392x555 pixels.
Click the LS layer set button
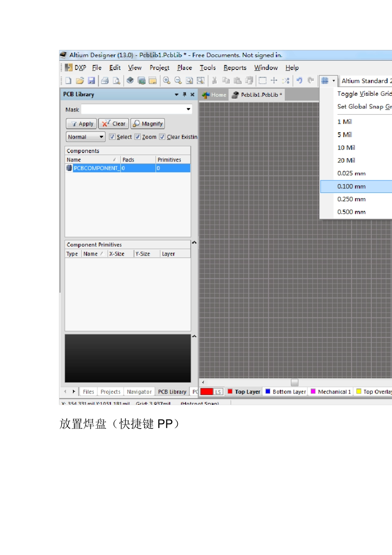[x=218, y=392]
